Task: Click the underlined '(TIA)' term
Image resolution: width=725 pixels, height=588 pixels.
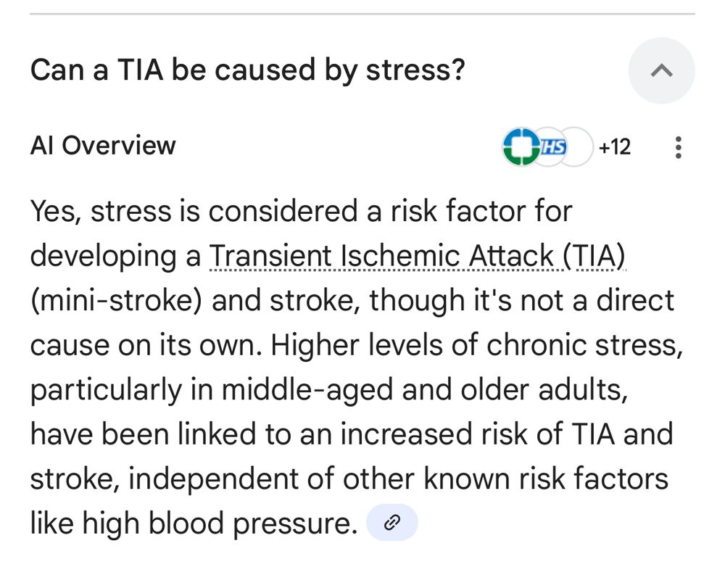Action: click(594, 256)
